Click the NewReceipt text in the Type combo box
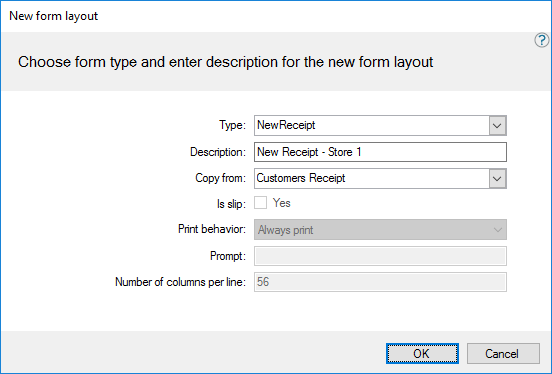Viewport: 552px width, 374px height. point(286,125)
